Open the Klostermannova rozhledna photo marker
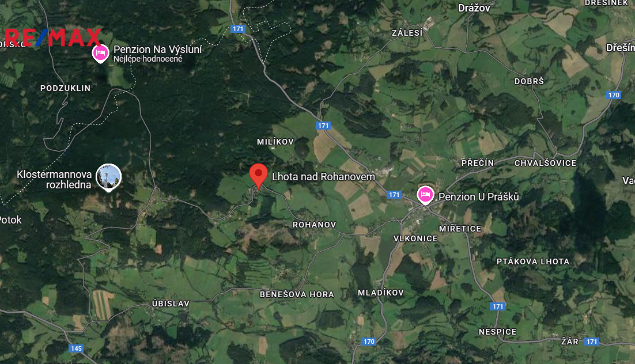 (x=108, y=178)
